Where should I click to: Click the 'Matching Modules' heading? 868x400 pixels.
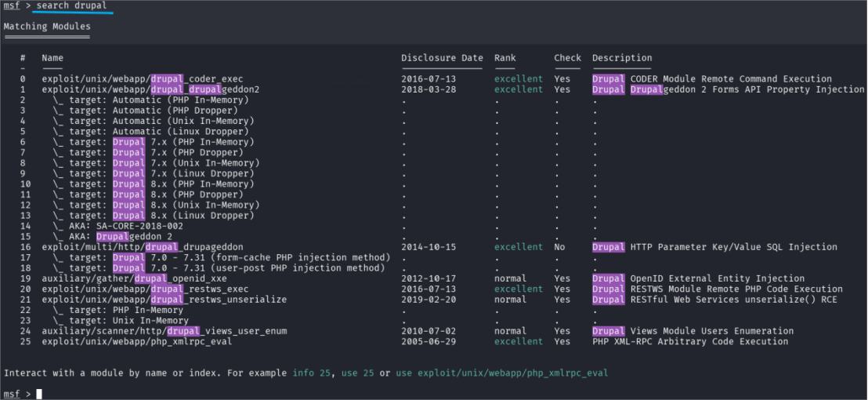click(x=46, y=27)
